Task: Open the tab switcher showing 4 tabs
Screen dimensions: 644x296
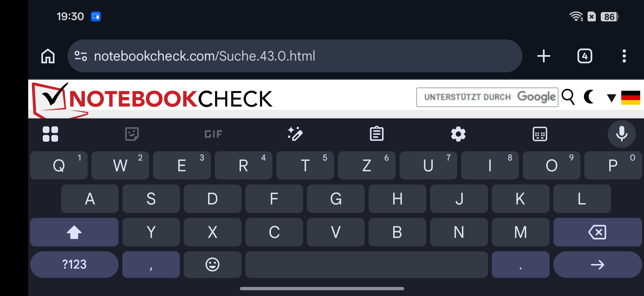Action: (x=585, y=56)
